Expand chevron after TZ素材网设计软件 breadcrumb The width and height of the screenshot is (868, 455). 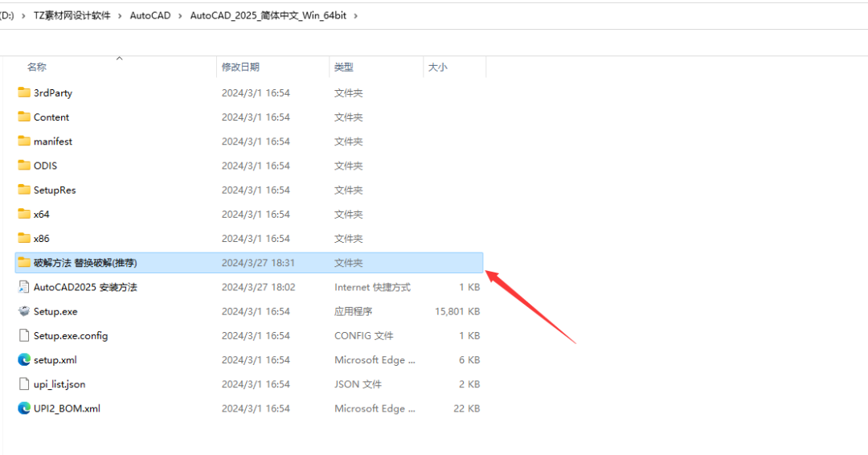[120, 16]
